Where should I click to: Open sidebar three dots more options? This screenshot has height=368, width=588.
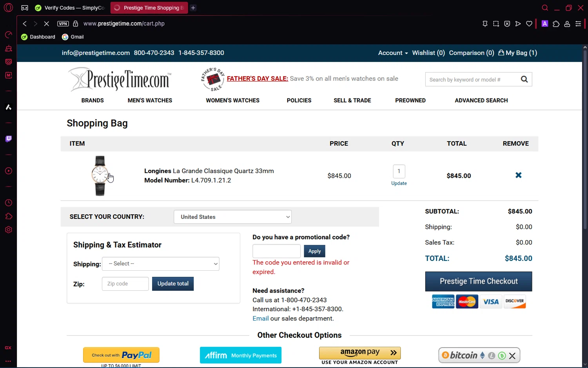click(x=8, y=361)
